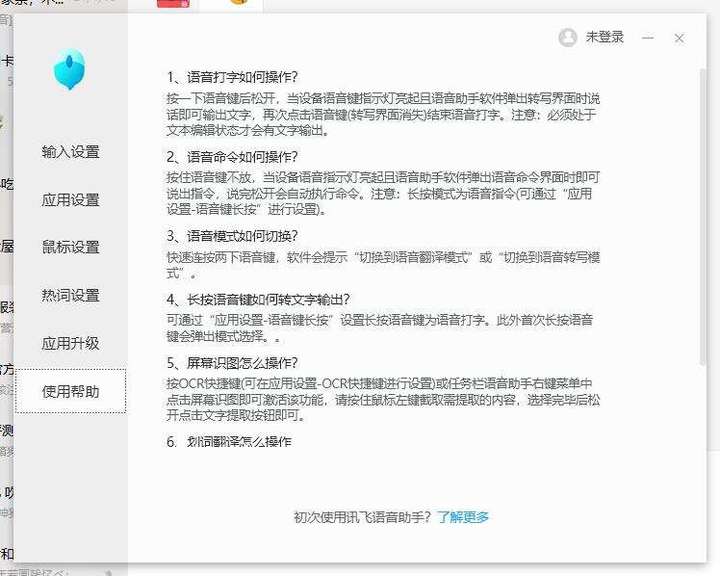Click heading 1、语音打字如何操作?
720x576 pixels.
click(x=232, y=77)
